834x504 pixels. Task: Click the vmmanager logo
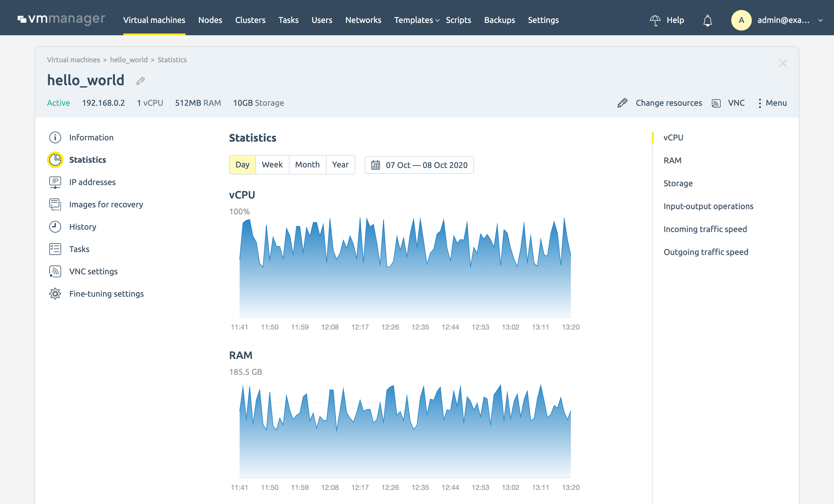61,19
